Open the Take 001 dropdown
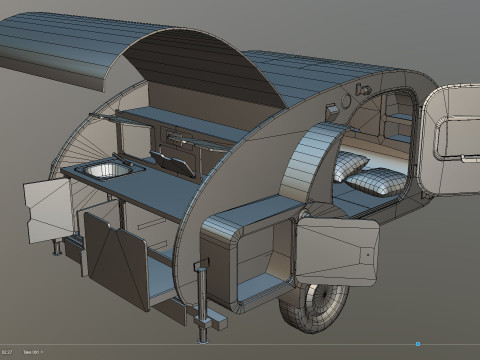This screenshot has width=480, height=360. pos(33,352)
